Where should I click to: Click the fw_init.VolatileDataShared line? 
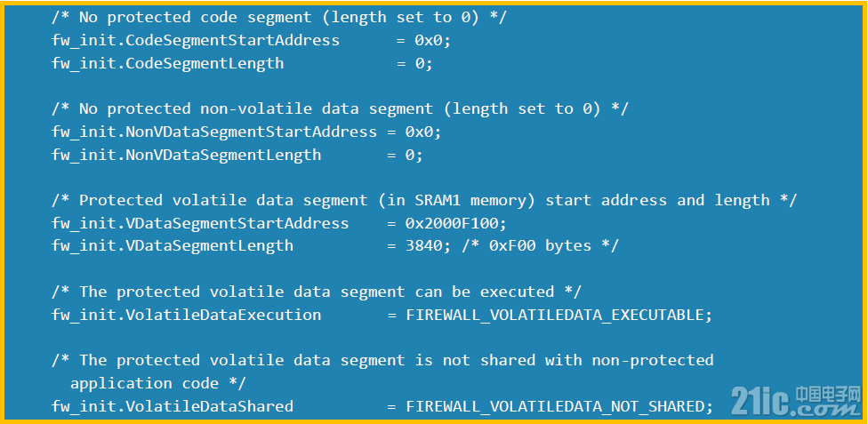[x=382, y=406]
